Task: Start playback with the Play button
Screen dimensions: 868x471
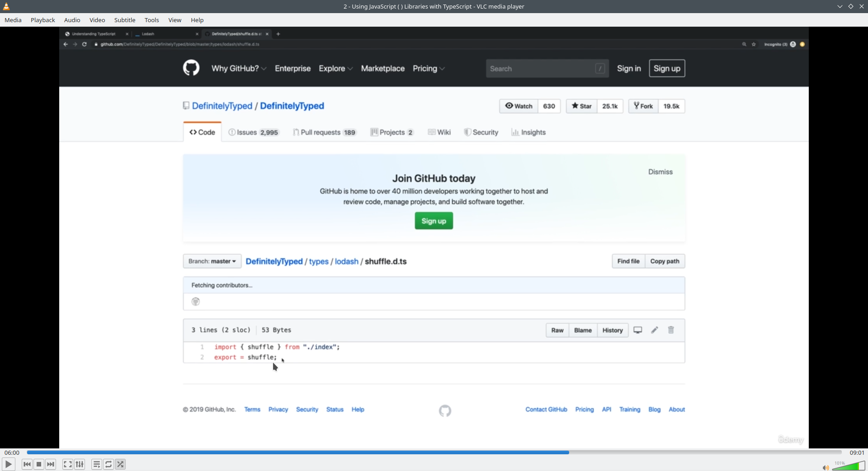Action: (x=8, y=464)
